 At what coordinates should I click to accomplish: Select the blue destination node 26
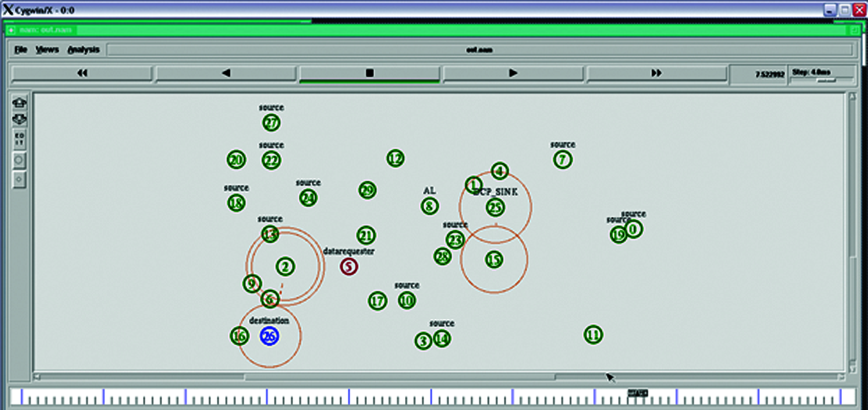tap(269, 336)
